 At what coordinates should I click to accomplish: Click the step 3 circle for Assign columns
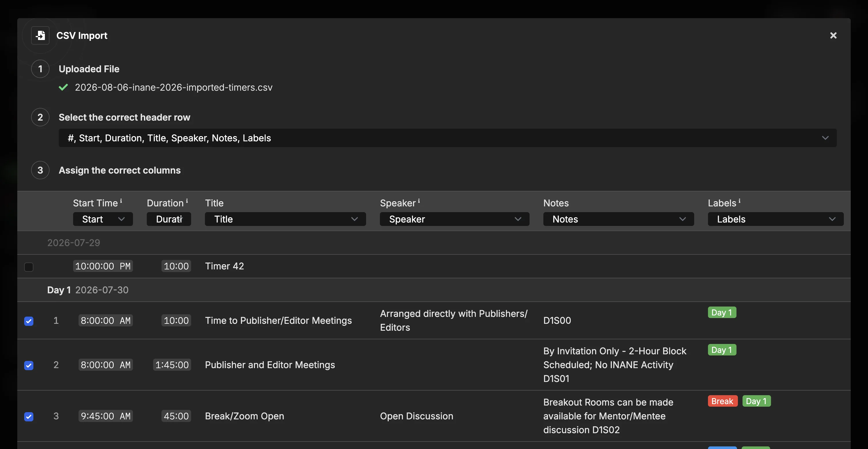(40, 170)
